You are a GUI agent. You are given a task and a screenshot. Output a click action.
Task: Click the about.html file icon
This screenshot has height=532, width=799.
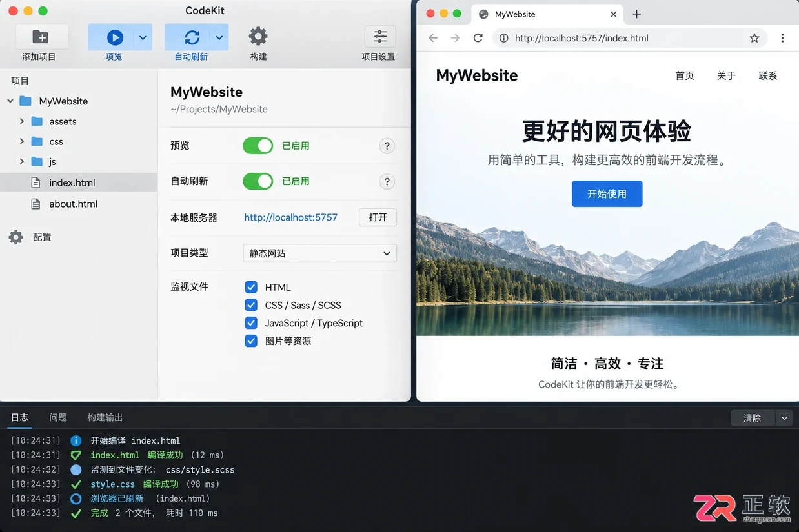tap(36, 204)
